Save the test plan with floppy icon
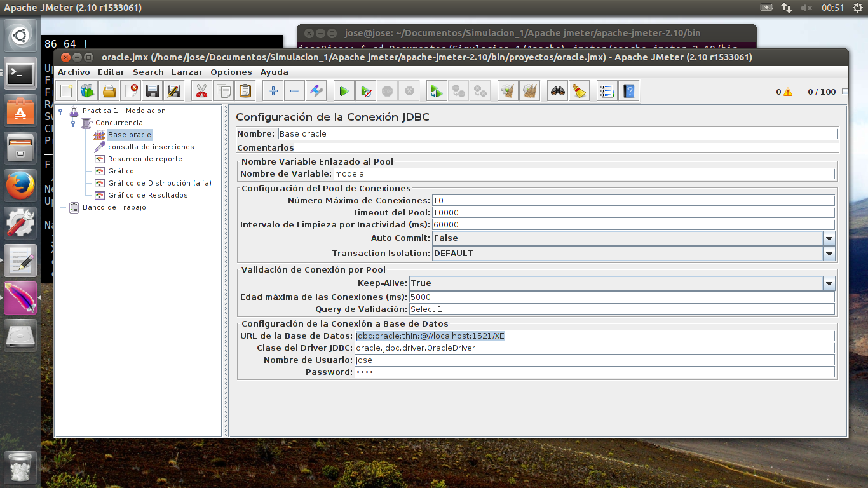The width and height of the screenshot is (868, 488). pos(153,91)
